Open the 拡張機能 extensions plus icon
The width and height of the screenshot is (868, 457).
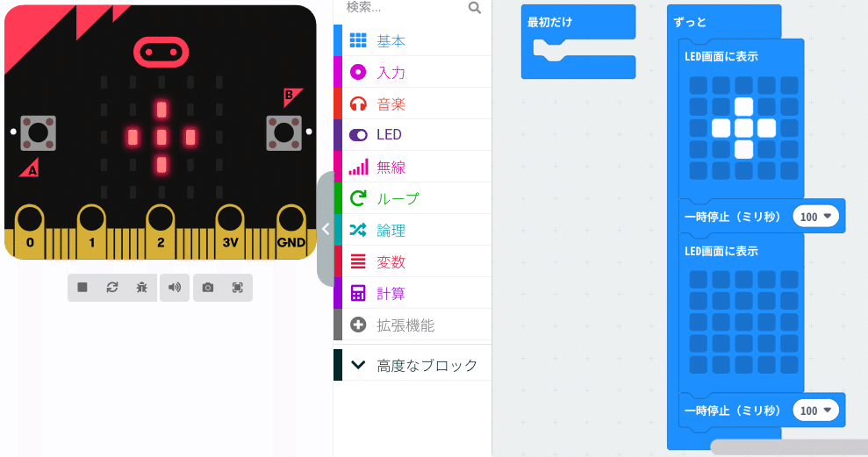[x=358, y=325]
